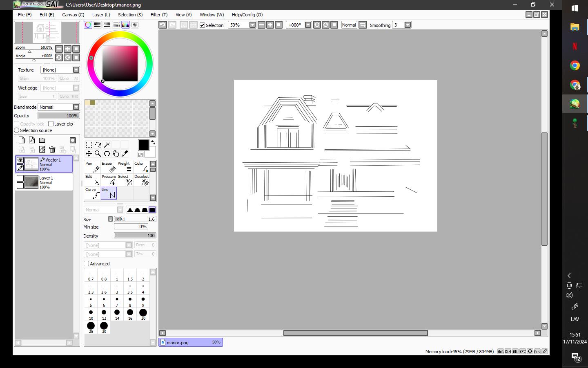The height and width of the screenshot is (368, 588).
Task: Choose the vector Pen tool
Action: (x=92, y=167)
